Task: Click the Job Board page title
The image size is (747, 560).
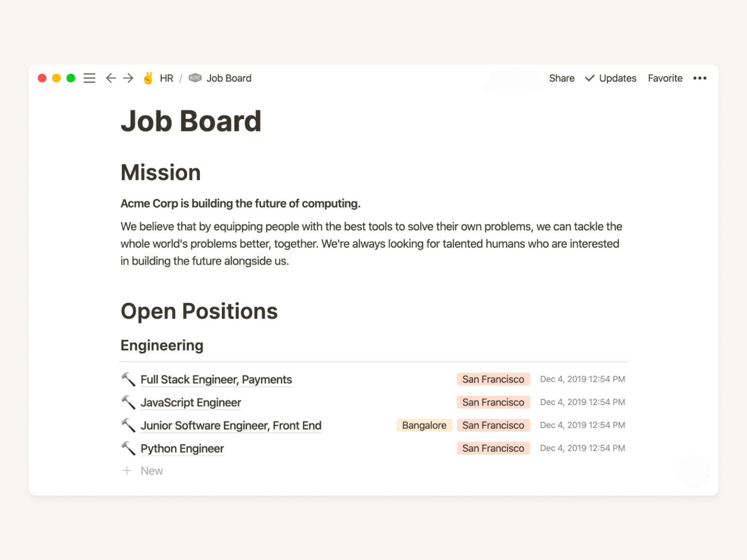Action: coord(191,121)
